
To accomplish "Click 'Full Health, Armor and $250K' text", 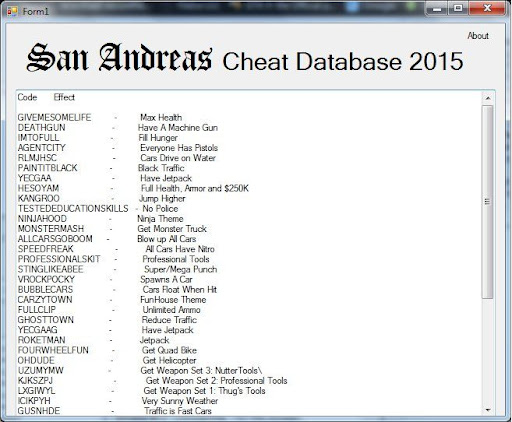I will pyautogui.click(x=195, y=188).
